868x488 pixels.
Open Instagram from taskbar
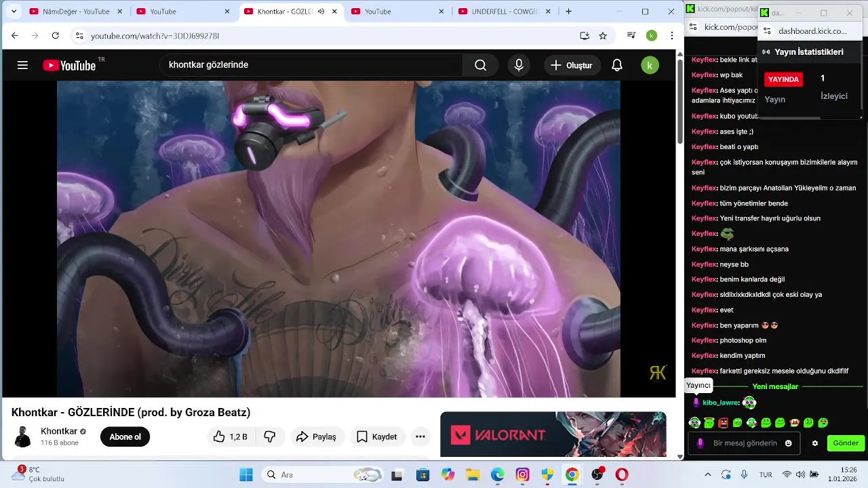click(522, 474)
